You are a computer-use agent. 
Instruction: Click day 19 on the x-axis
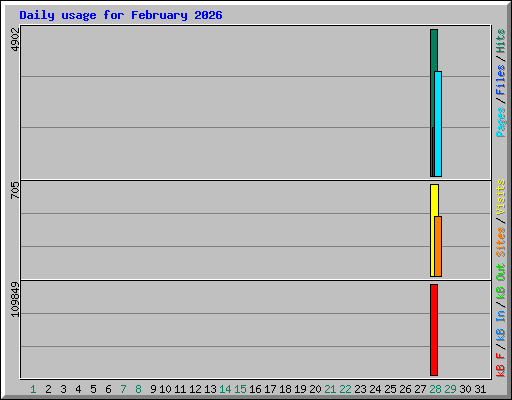(300, 389)
